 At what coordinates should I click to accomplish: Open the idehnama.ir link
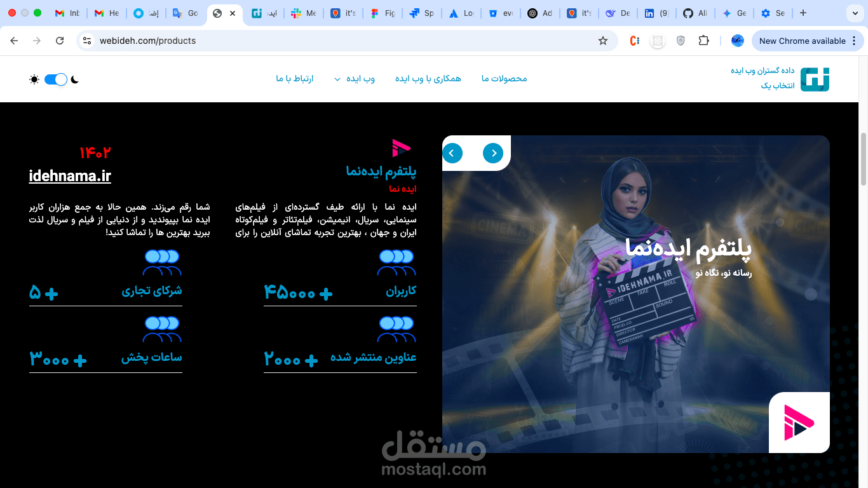pyautogui.click(x=70, y=176)
